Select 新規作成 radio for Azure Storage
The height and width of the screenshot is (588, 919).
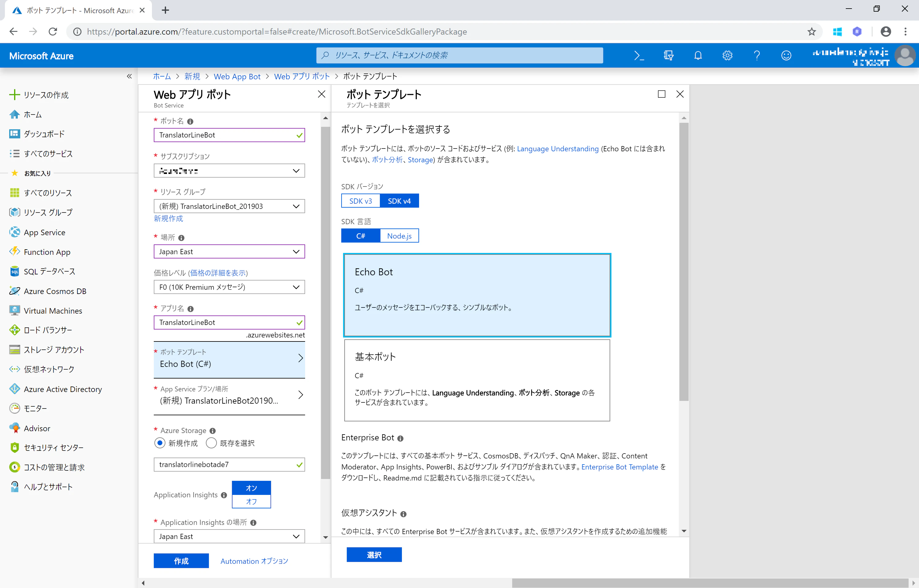[x=160, y=443]
